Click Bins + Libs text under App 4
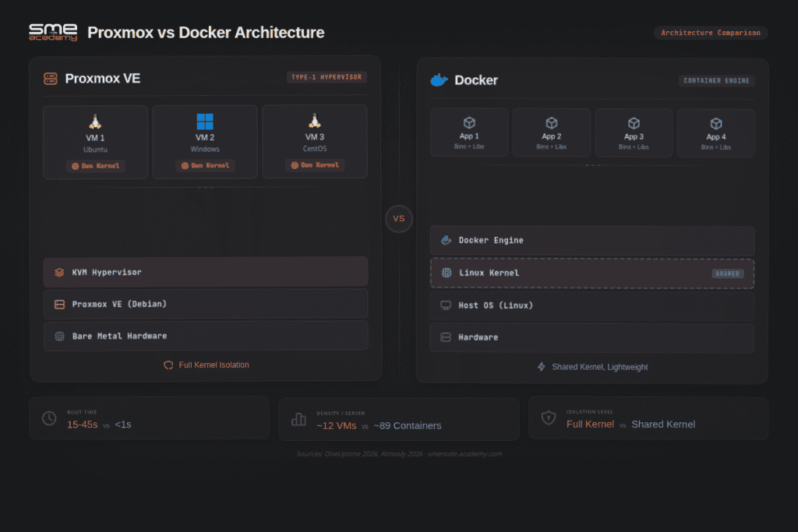Screen dimensions: 798x532 coord(716,147)
